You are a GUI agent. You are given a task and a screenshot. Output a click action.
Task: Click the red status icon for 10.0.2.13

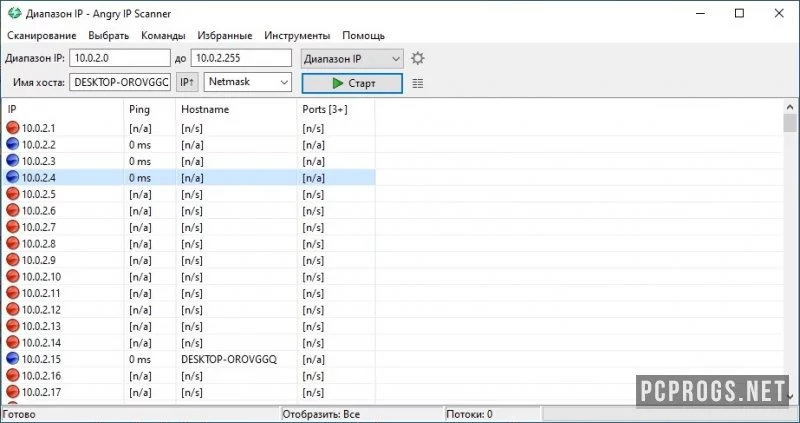tap(13, 326)
